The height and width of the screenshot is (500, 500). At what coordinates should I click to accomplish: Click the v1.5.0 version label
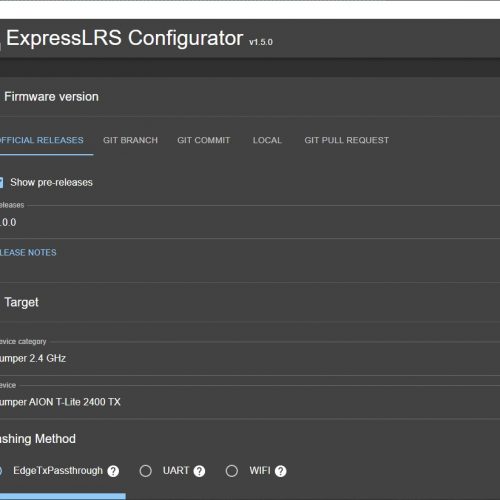point(261,42)
